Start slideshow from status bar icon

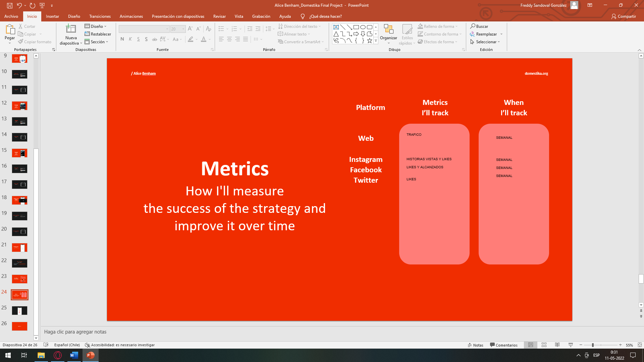[571, 345]
